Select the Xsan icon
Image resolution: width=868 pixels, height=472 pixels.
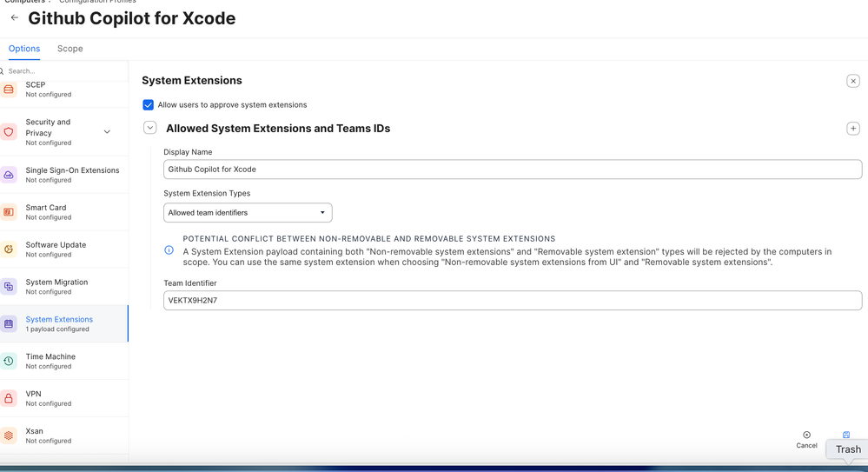pyautogui.click(x=9, y=435)
